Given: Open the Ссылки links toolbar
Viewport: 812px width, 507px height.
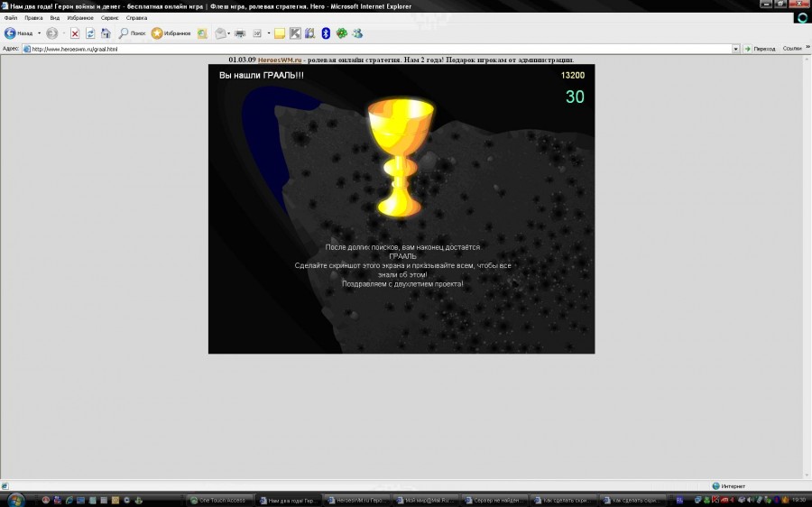Looking at the screenshot, I should point(792,48).
